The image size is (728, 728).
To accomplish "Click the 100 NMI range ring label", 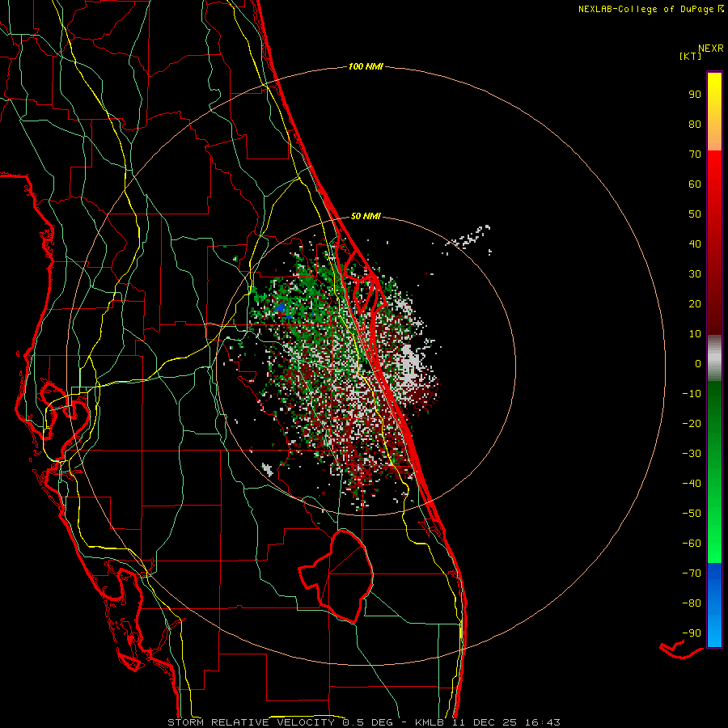I will pyautogui.click(x=366, y=66).
